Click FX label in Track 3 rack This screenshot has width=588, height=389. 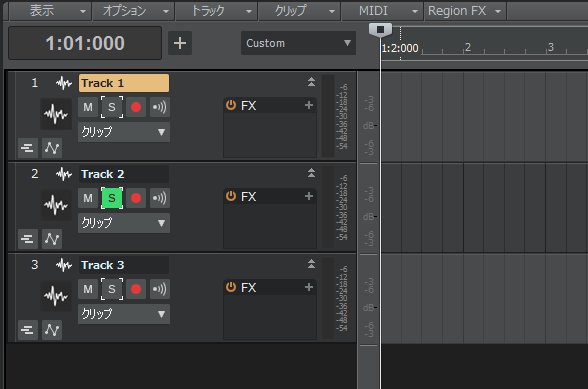pos(249,288)
